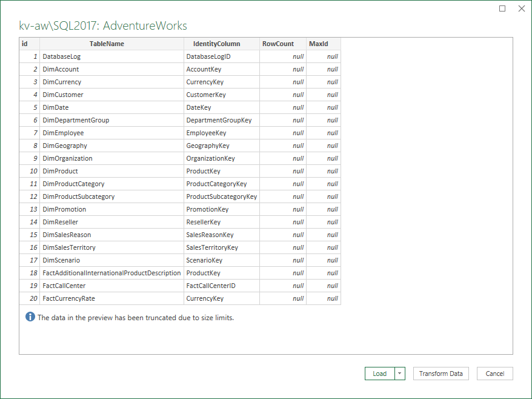Screen dimensions: 532x399
Task: Click the DatabaseLog table name cell
Action: pos(111,56)
